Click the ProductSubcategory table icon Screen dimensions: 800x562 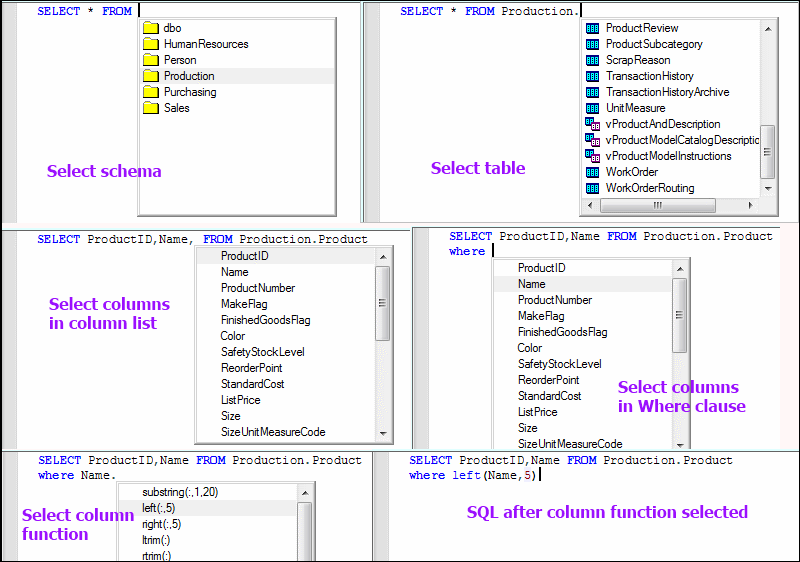tap(592, 44)
